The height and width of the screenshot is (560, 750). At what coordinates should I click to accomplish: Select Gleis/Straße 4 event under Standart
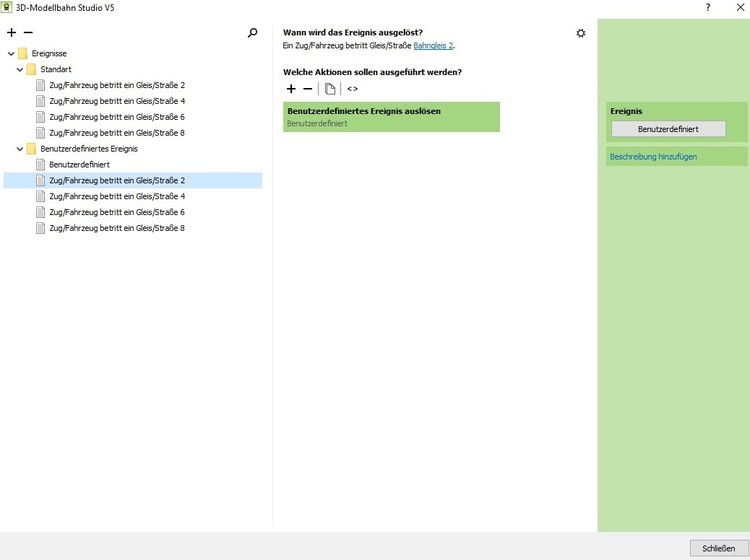pos(117,101)
